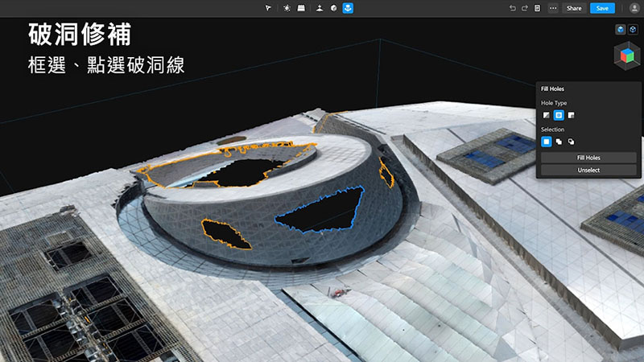This screenshot has height=362, width=644.
Task: Select the single-square new selection mode
Action: [x=547, y=142]
